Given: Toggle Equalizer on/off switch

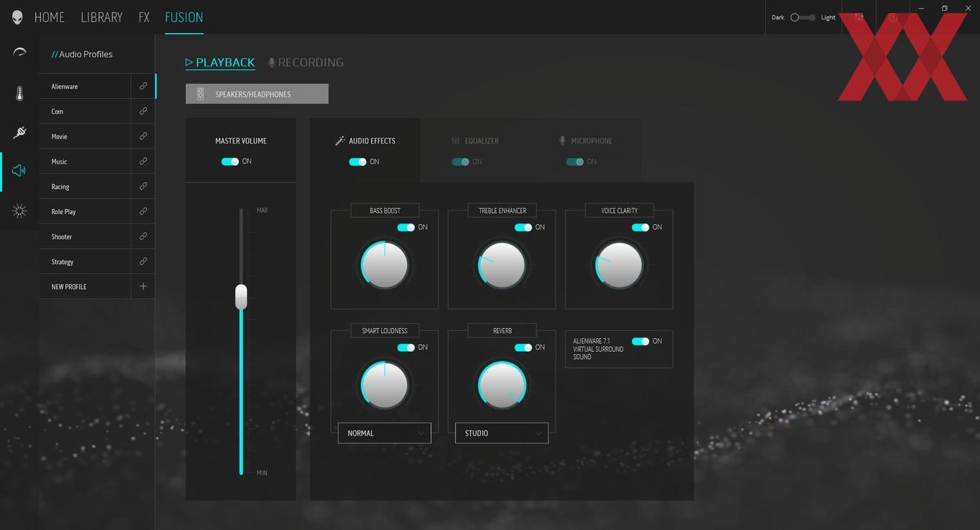Looking at the screenshot, I should tap(460, 162).
